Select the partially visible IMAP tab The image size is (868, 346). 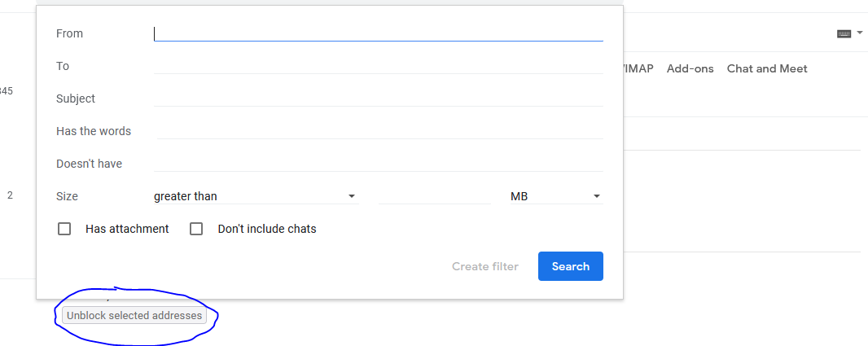click(638, 69)
